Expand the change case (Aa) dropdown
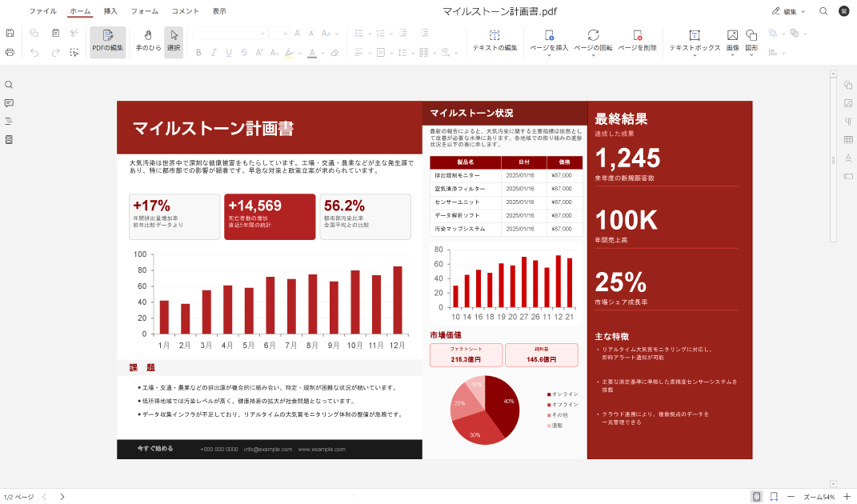This screenshot has width=857, height=504. click(x=337, y=34)
